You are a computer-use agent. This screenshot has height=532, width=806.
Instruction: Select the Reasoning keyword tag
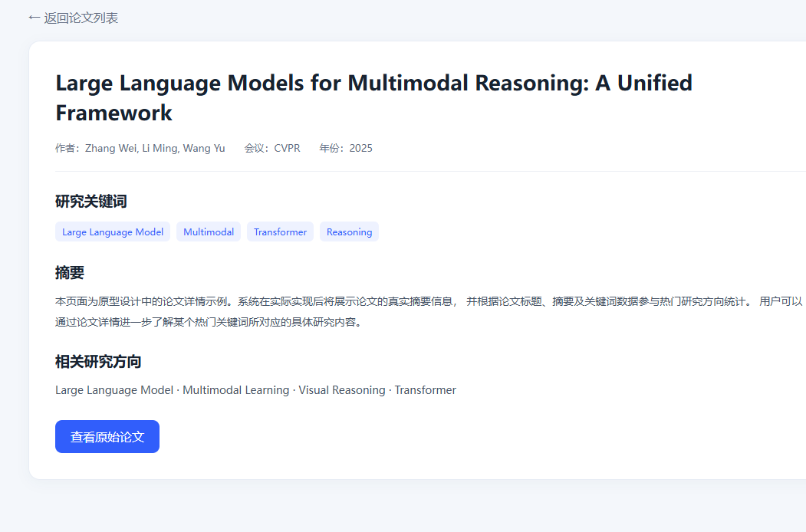(x=350, y=232)
